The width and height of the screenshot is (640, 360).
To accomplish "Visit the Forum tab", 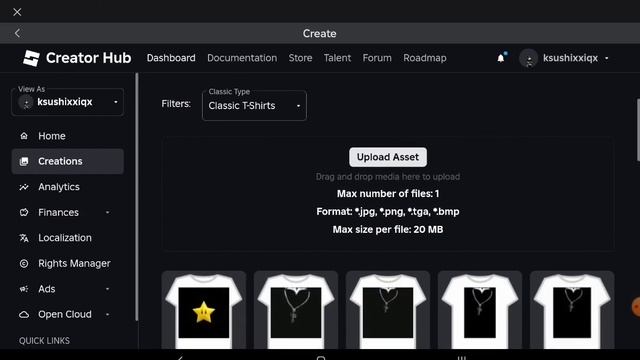I will point(377,58).
